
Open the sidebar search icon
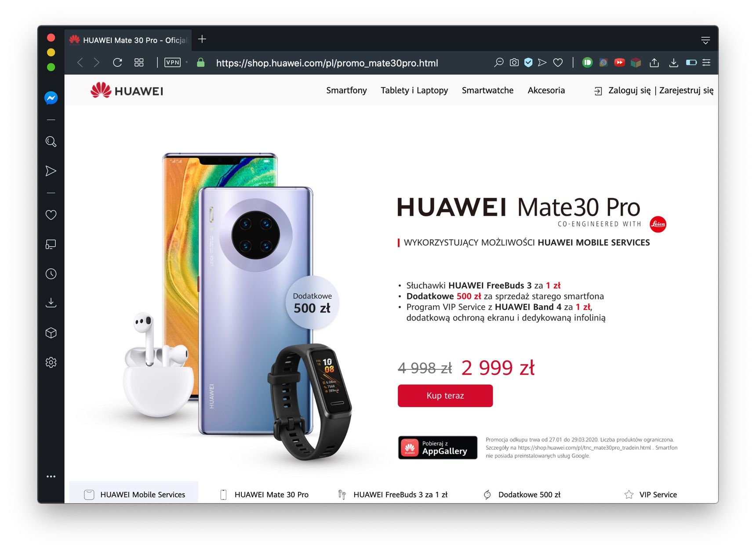pyautogui.click(x=51, y=141)
